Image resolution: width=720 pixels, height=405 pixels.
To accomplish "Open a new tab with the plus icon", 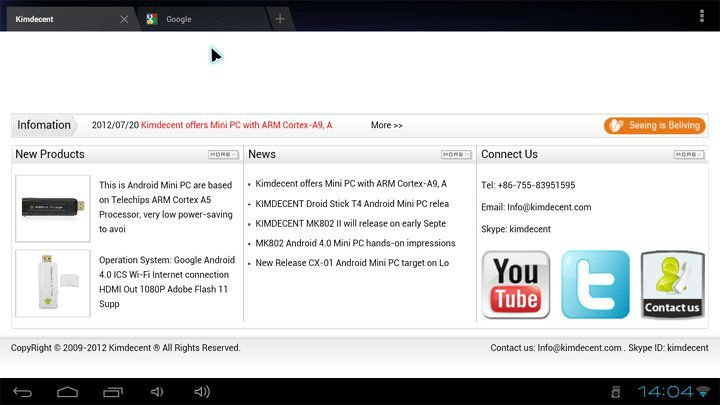I will (280, 19).
